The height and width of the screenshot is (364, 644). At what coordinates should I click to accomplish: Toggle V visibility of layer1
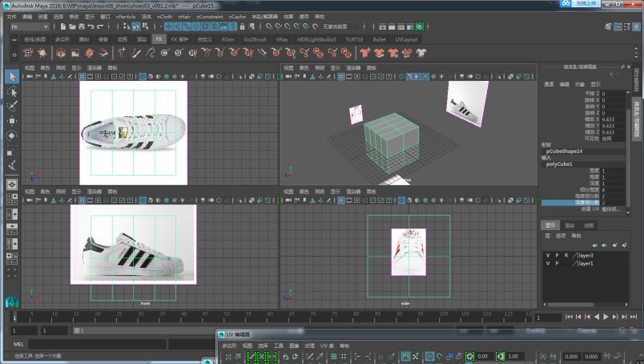548,263
